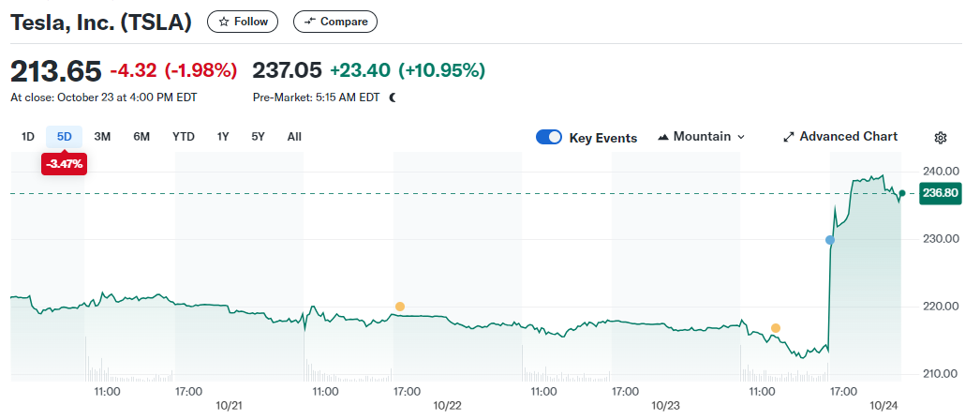Click the Compare button
The height and width of the screenshot is (420, 980).
(335, 22)
